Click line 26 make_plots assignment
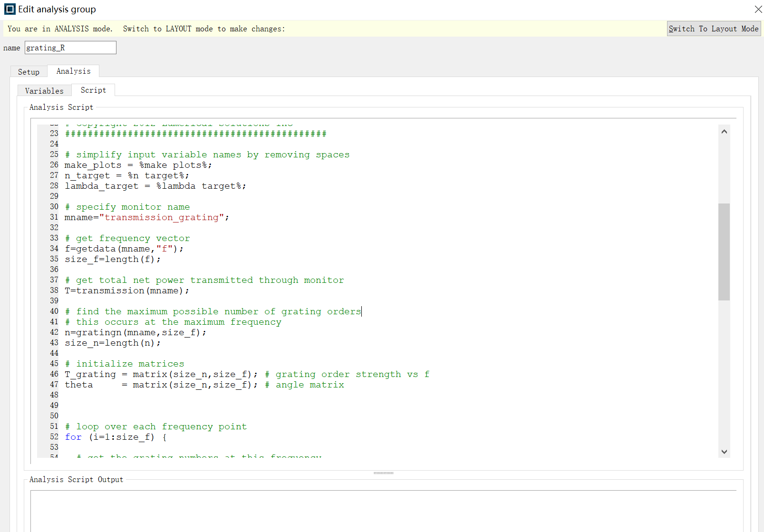Image resolution: width=764 pixels, height=532 pixels. tap(138, 165)
